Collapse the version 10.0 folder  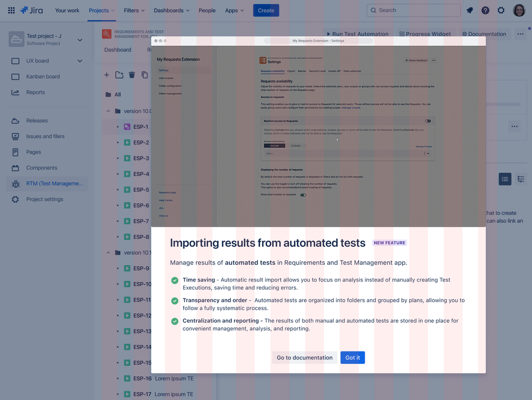click(108, 111)
